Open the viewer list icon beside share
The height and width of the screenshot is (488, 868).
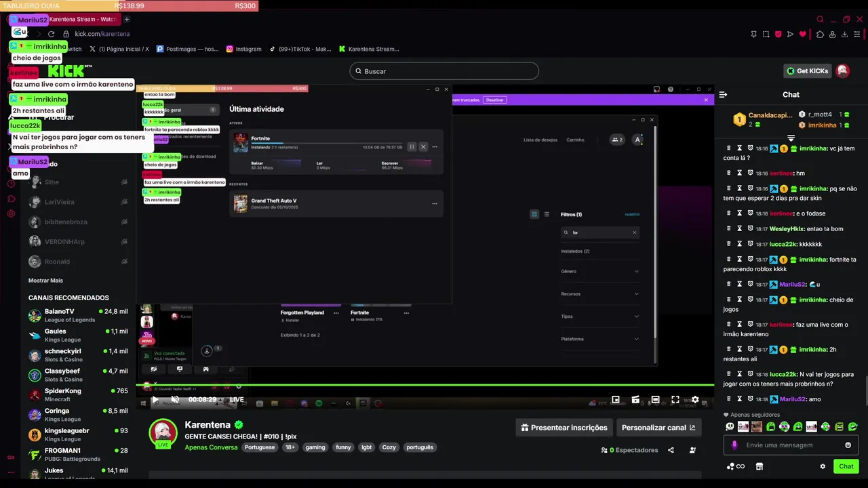click(692, 450)
